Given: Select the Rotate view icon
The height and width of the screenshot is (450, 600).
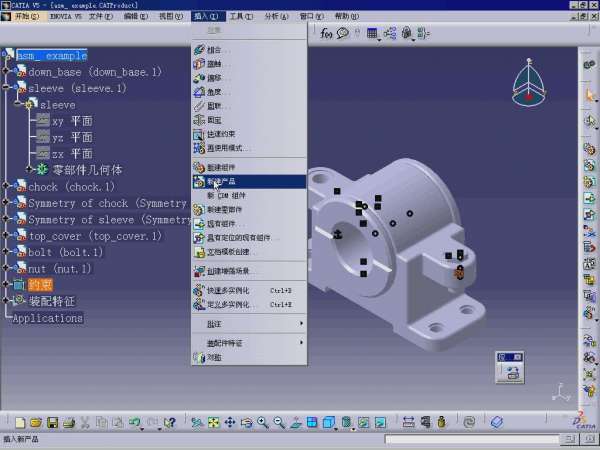Looking at the screenshot, I should (x=246, y=422).
